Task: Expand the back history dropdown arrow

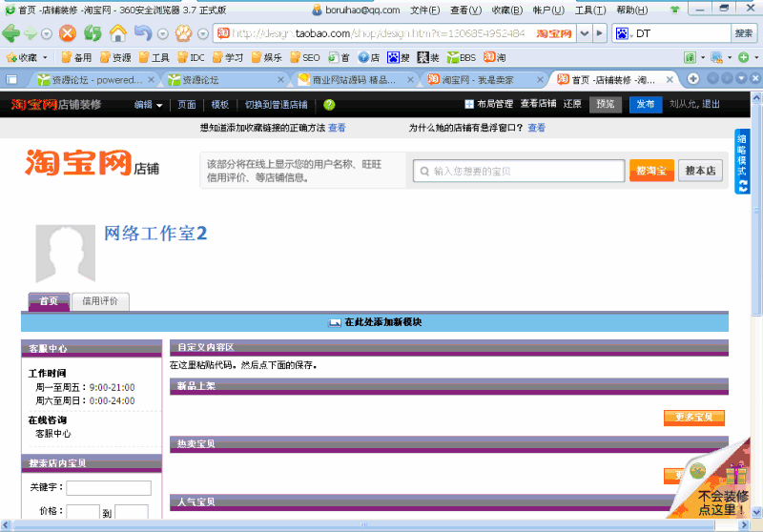Action: pyautogui.click(x=47, y=33)
